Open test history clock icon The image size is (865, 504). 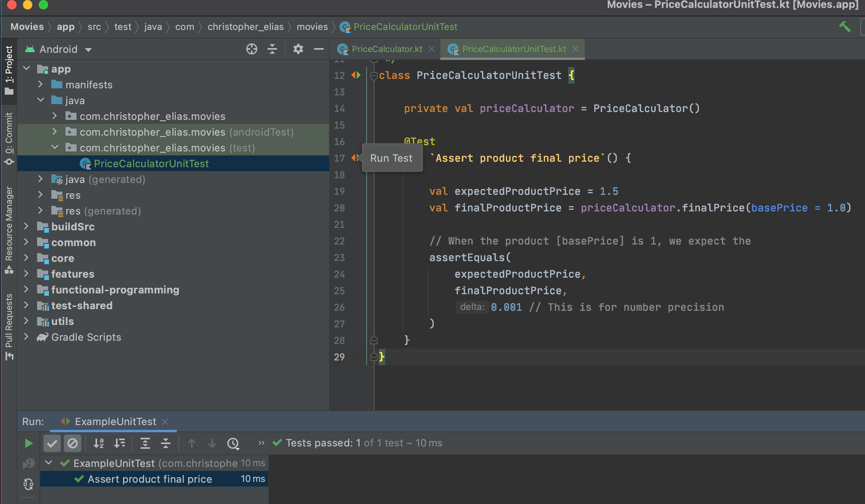point(233,443)
